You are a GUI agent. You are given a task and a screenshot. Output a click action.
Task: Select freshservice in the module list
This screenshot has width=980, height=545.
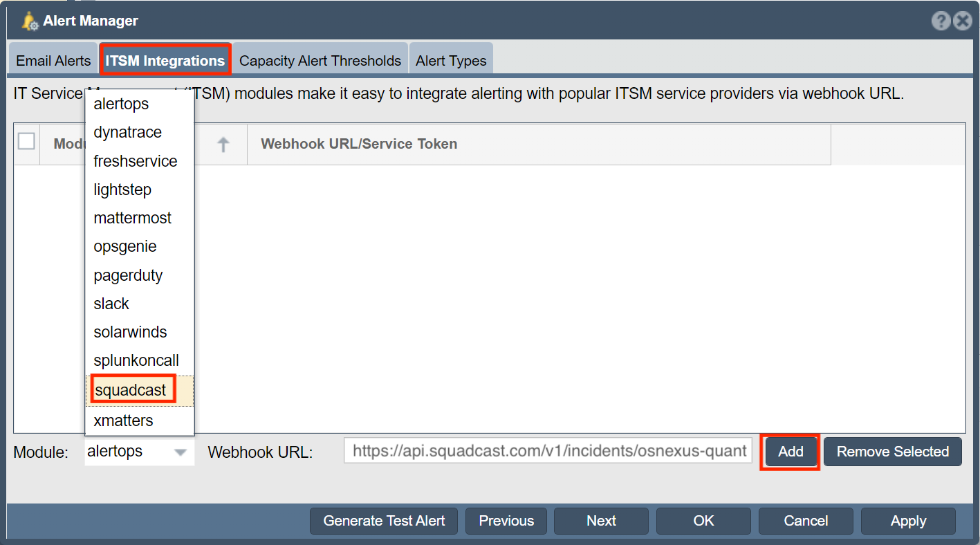click(140, 161)
